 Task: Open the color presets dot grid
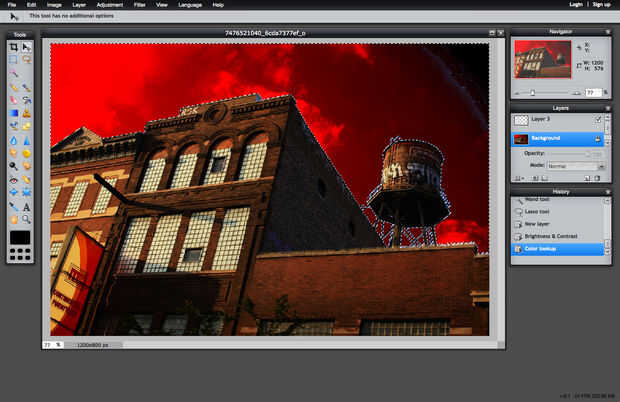pos(20,255)
